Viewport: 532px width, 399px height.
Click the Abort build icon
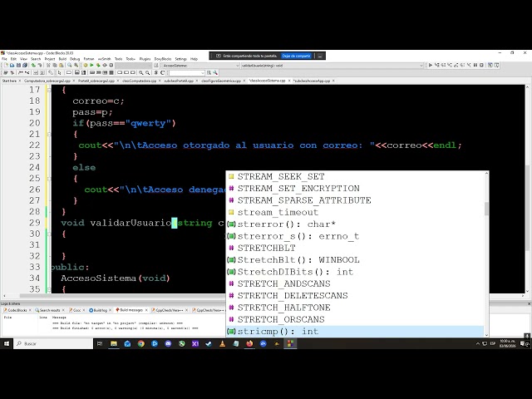(x=111, y=65)
